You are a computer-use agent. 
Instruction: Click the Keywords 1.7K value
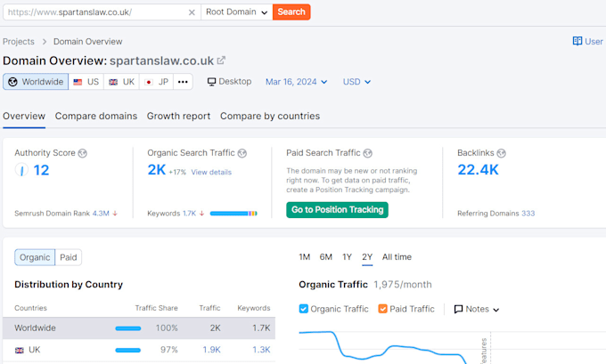coord(189,214)
